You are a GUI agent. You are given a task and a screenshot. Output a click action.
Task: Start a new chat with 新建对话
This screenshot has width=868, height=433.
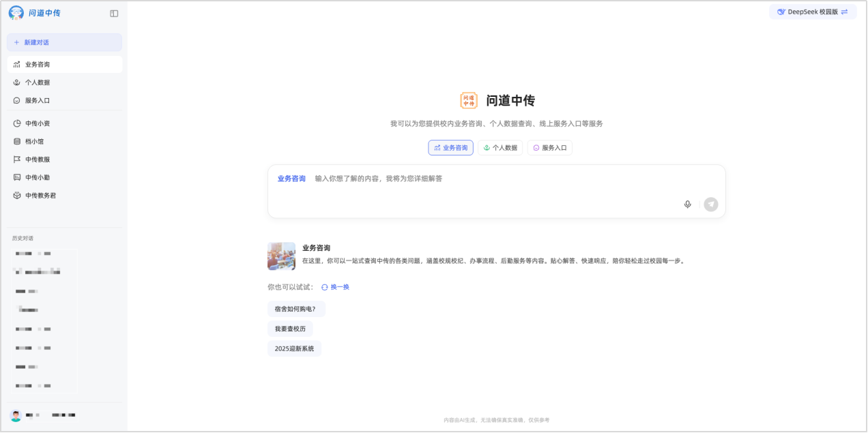coord(64,42)
